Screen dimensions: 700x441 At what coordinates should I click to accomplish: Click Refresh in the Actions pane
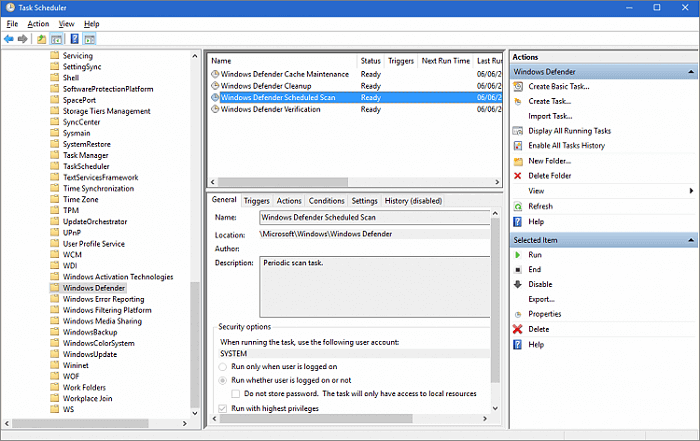point(540,206)
